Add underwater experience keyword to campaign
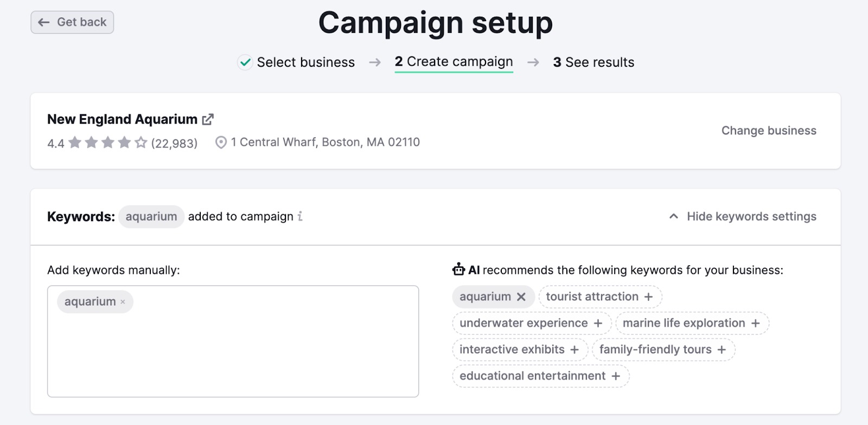 [x=599, y=323]
